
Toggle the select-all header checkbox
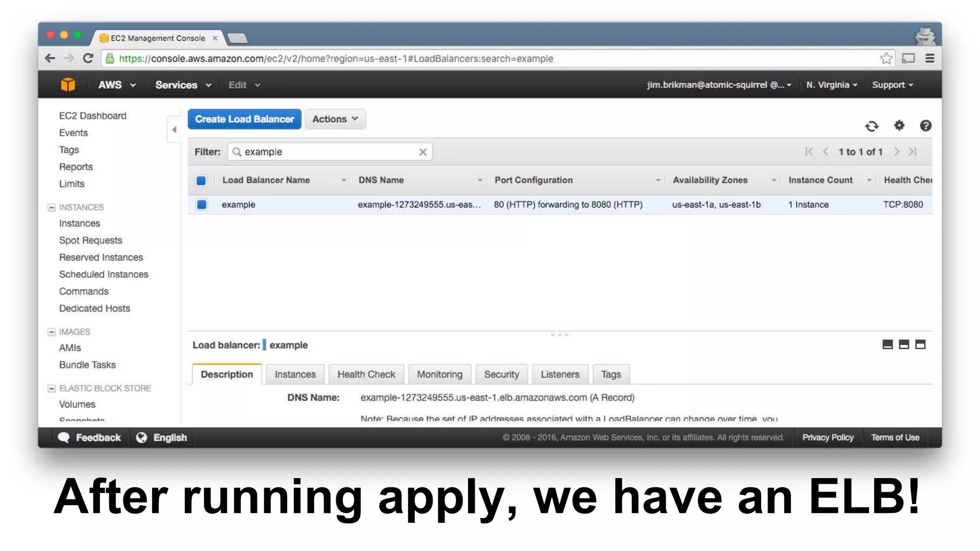click(x=201, y=180)
